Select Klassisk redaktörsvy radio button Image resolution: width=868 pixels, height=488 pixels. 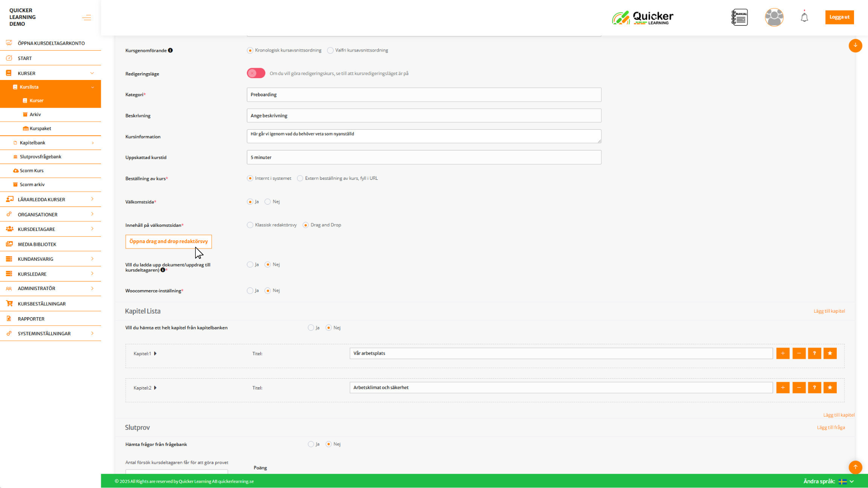250,225
